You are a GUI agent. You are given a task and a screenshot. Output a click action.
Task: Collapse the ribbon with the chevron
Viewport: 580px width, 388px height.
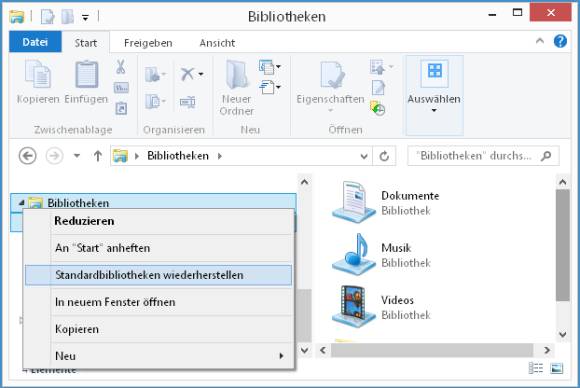point(540,41)
